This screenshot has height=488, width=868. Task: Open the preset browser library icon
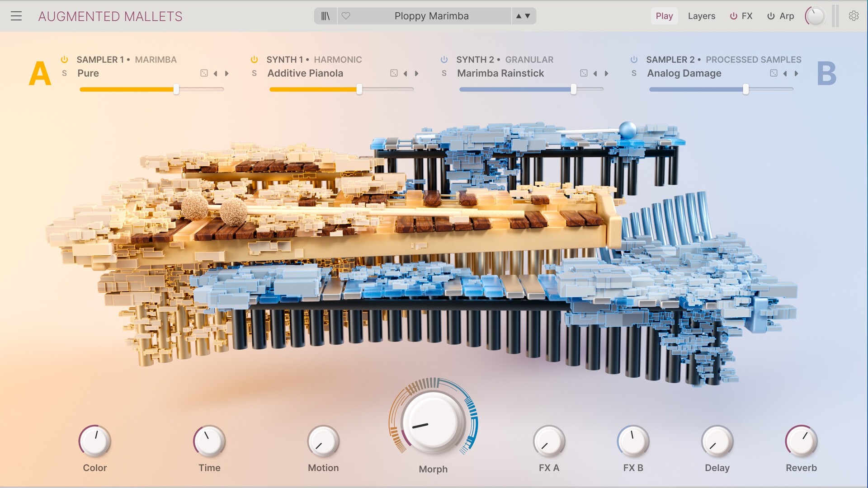[x=325, y=16]
